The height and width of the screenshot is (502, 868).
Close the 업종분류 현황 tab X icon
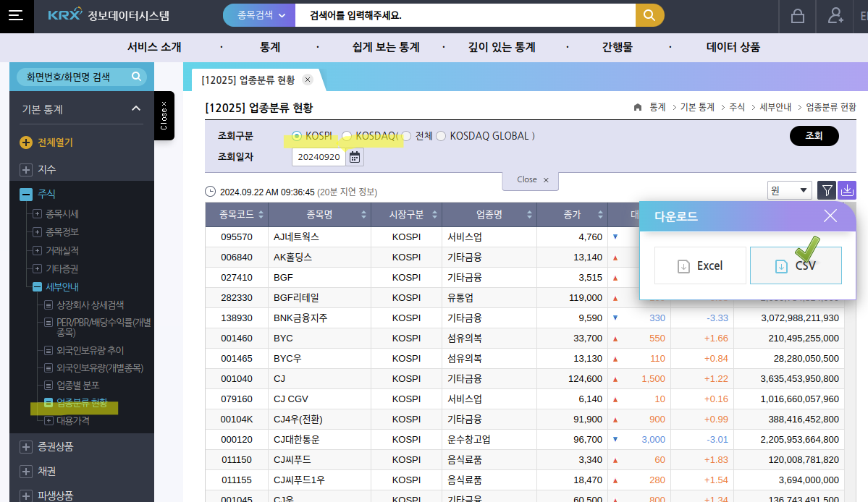308,80
